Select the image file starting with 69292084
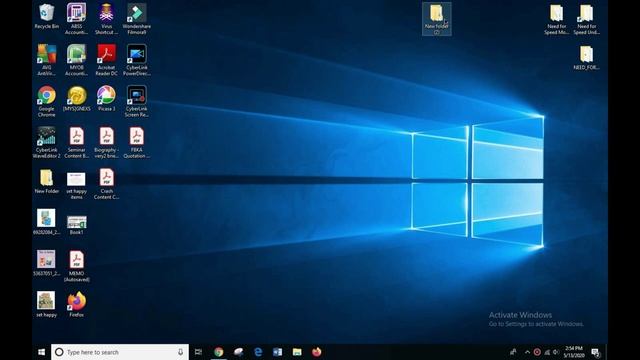 click(x=46, y=222)
